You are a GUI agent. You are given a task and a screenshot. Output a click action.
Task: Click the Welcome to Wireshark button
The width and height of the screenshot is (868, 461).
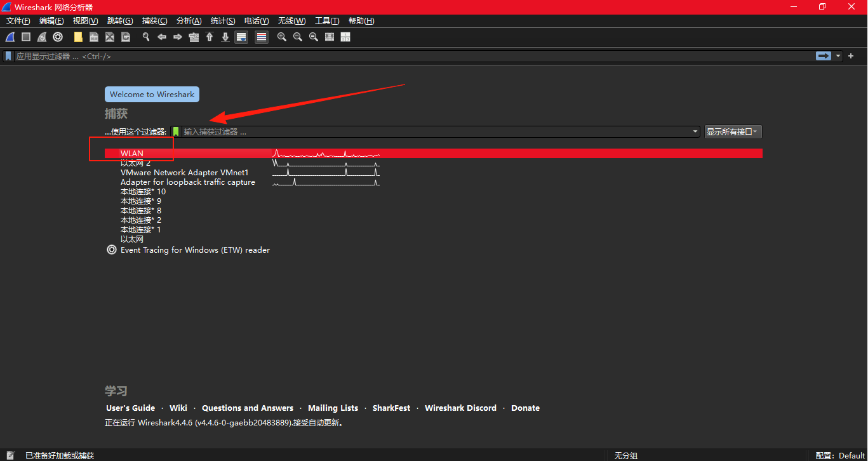[x=152, y=94]
